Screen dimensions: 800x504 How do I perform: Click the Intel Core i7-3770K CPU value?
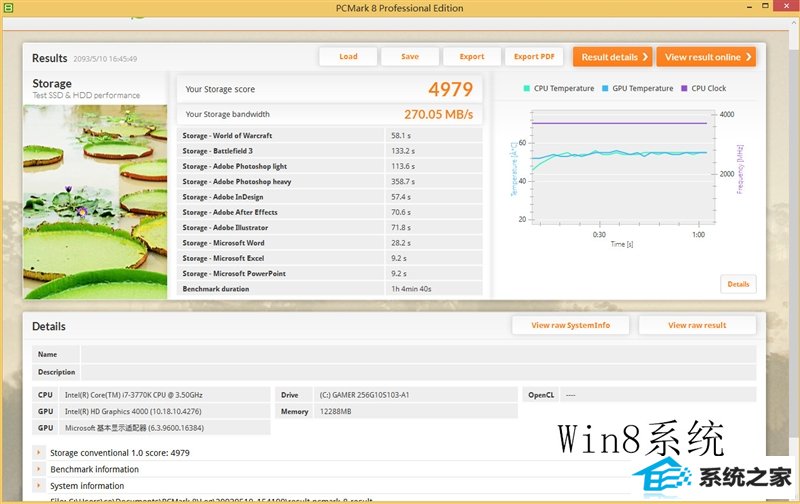tap(134, 395)
